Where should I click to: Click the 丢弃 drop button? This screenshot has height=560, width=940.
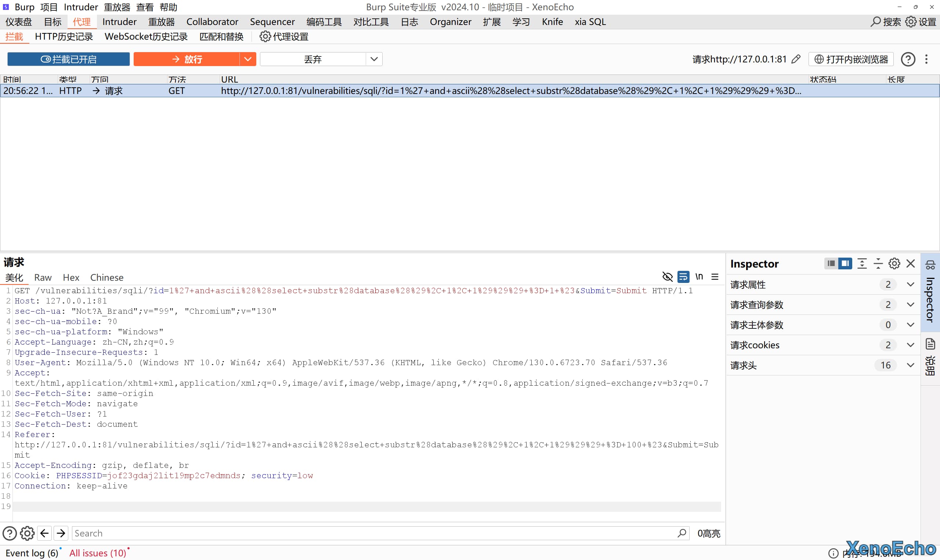click(312, 59)
